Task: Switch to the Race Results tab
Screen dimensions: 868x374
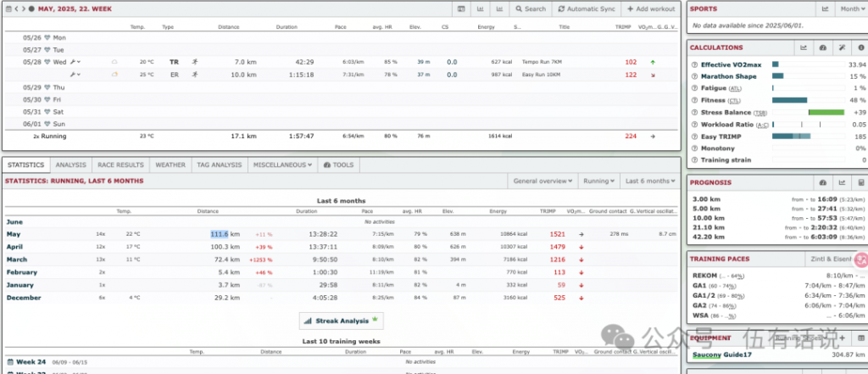Action: pyautogui.click(x=122, y=165)
